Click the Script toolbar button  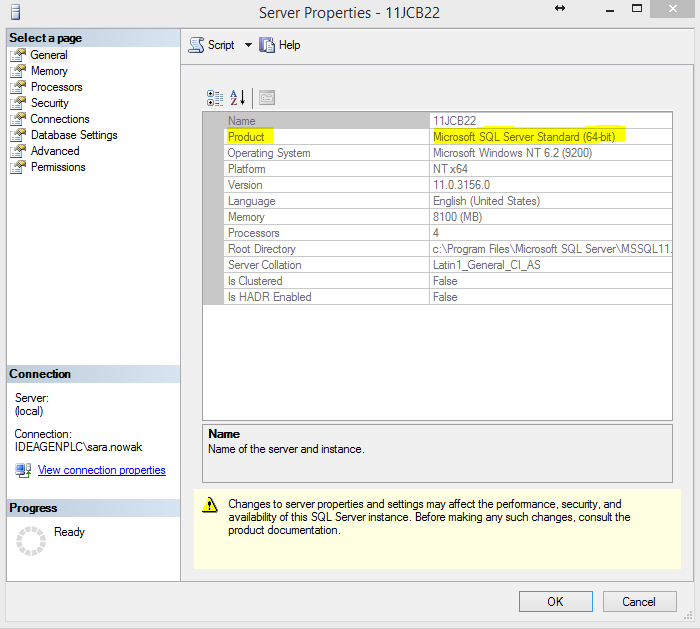pos(212,45)
